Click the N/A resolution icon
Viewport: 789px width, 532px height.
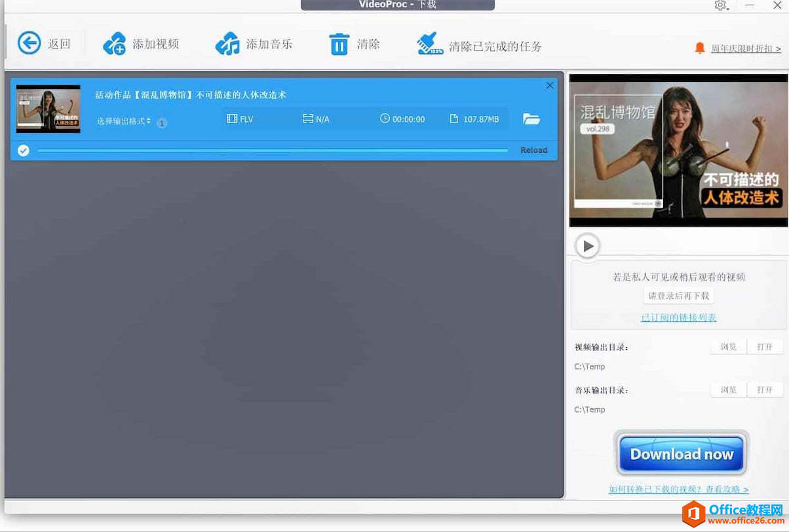(x=308, y=119)
